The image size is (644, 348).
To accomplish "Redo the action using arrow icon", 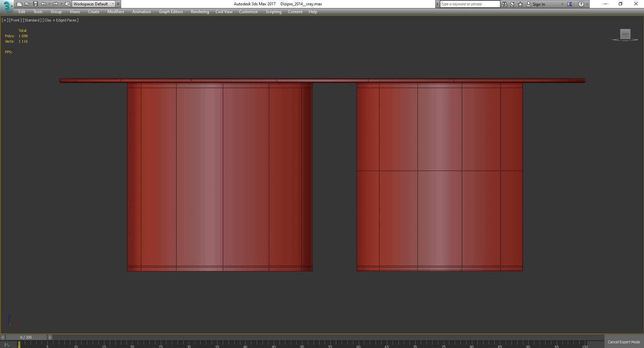I will (x=55, y=4).
